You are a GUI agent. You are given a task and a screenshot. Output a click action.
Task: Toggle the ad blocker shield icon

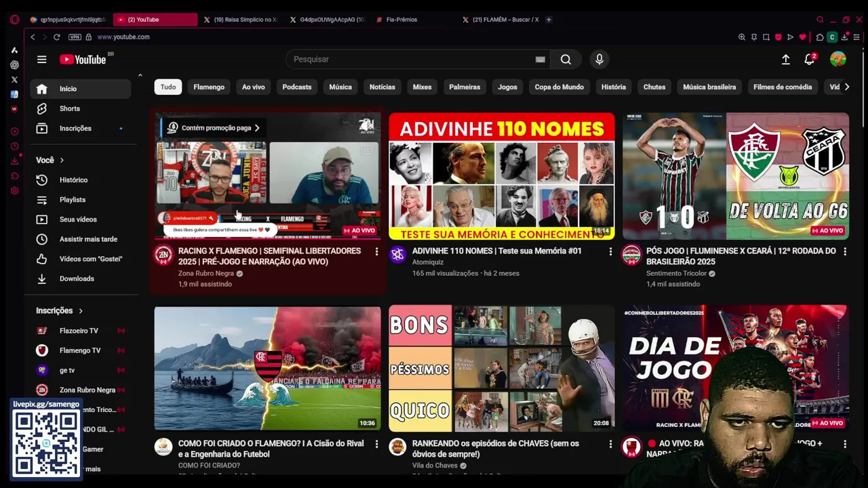[778, 37]
